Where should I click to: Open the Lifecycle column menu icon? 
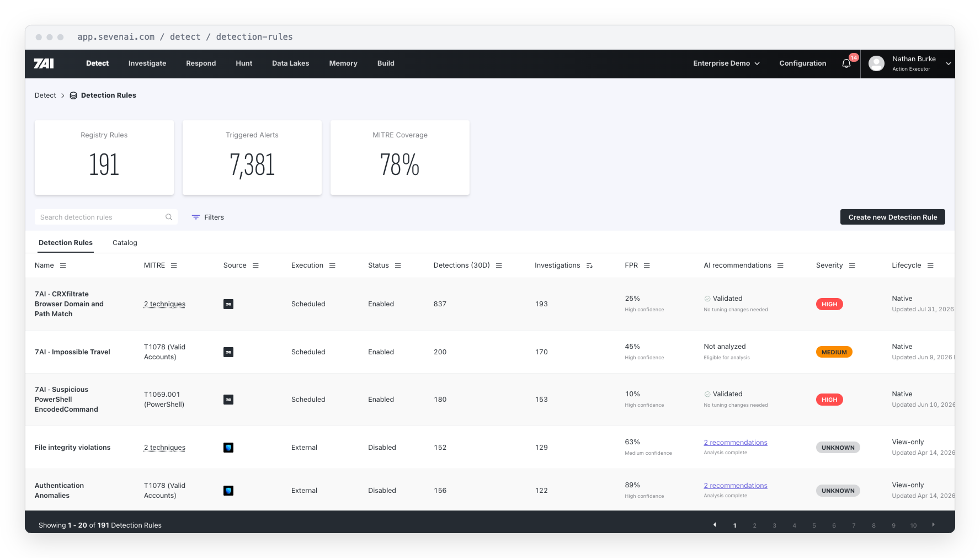click(x=930, y=265)
